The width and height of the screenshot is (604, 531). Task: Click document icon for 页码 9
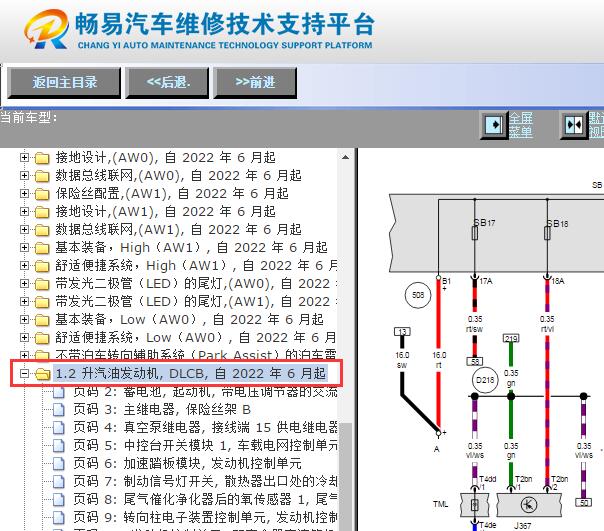[59, 518]
